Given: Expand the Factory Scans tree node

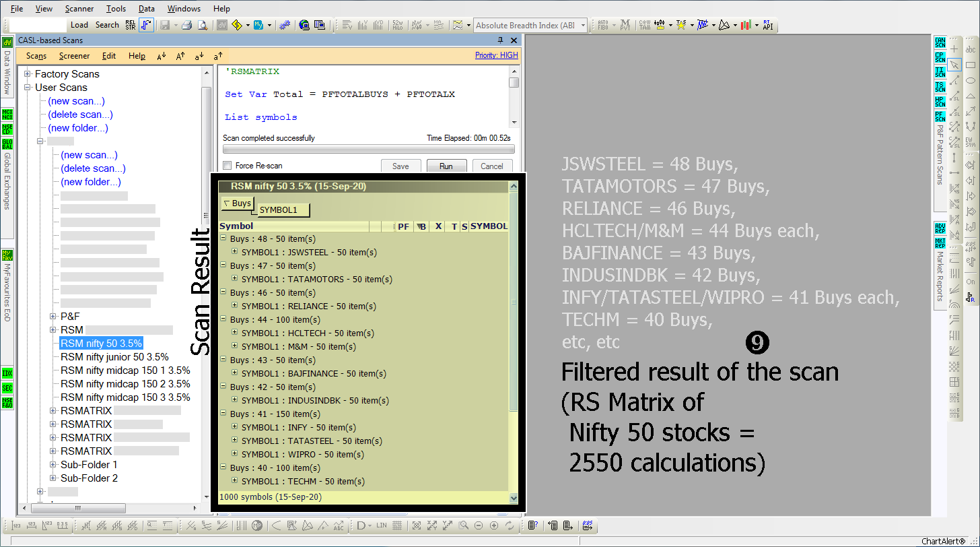Looking at the screenshot, I should pos(28,74).
